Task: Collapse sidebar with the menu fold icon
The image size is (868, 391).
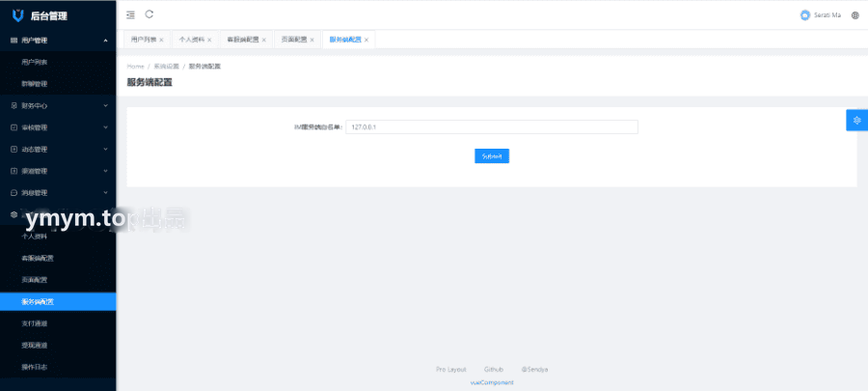Action: 130,14
